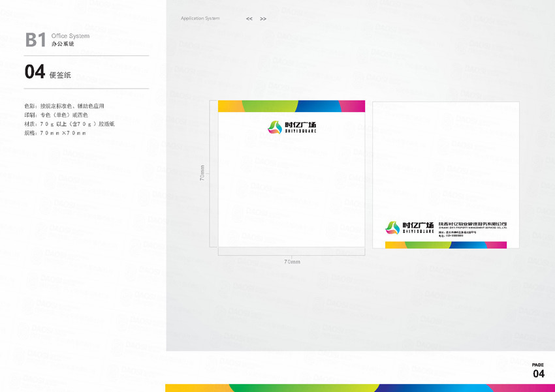Click the magenta segment of left notepad's top bar
This screenshot has height=392, width=555.
[x=353, y=106]
